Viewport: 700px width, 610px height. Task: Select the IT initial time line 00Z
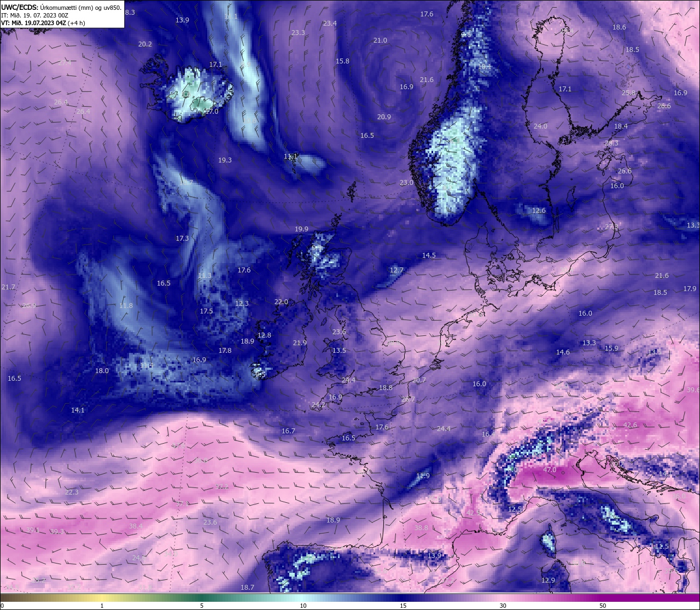34,15
